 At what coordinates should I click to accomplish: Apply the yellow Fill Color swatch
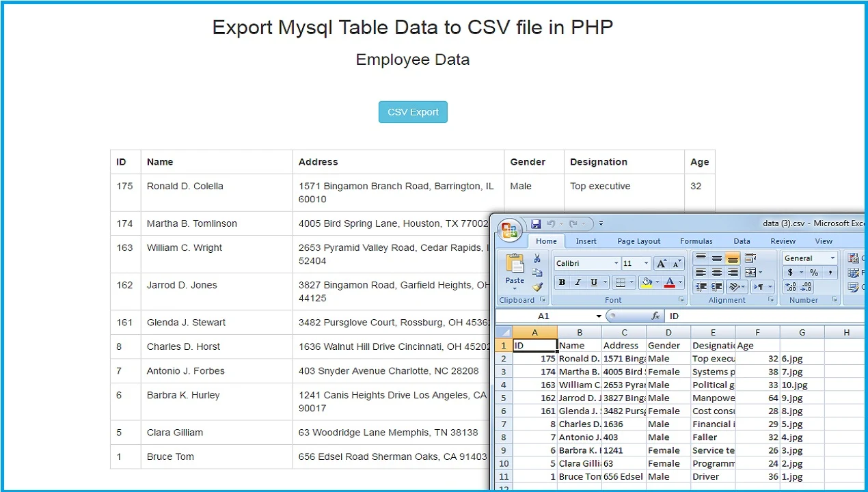(x=647, y=282)
